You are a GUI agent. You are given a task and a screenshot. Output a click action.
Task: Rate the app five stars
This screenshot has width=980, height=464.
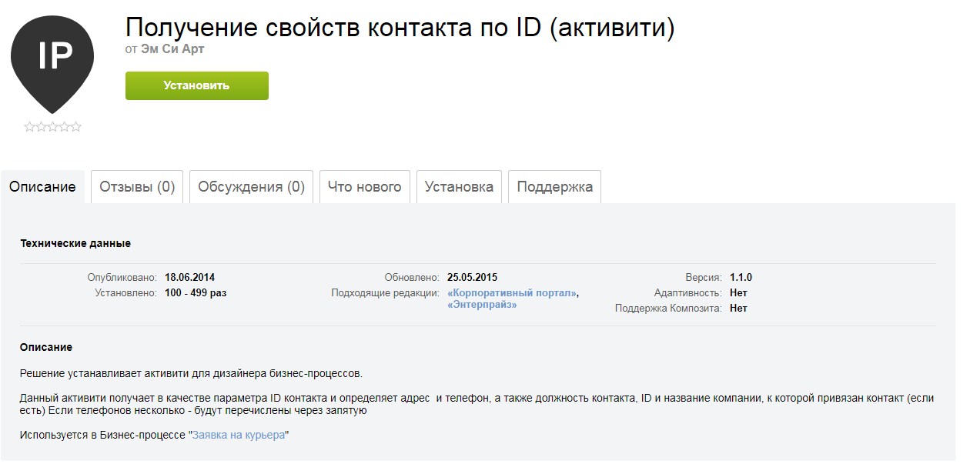click(77, 125)
